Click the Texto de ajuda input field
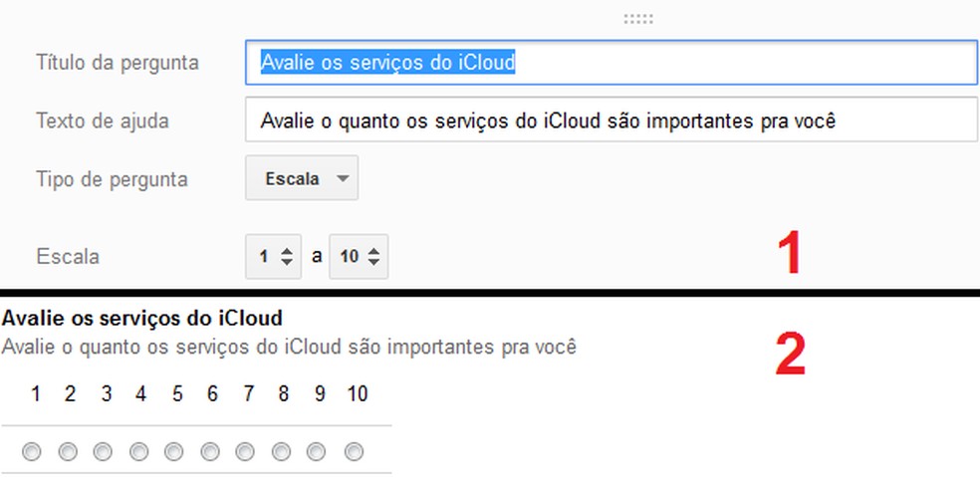 coord(611,122)
